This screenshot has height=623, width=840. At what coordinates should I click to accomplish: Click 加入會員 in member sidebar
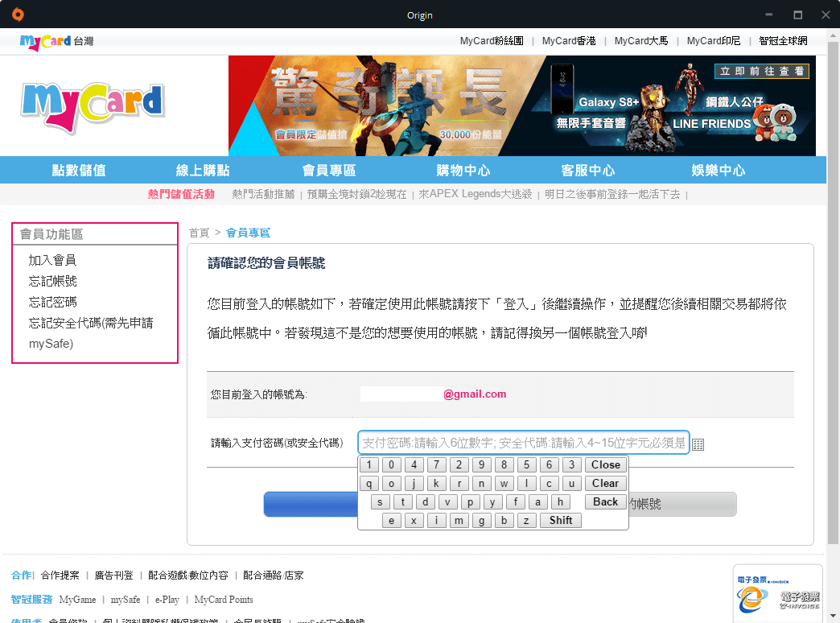[x=52, y=261]
